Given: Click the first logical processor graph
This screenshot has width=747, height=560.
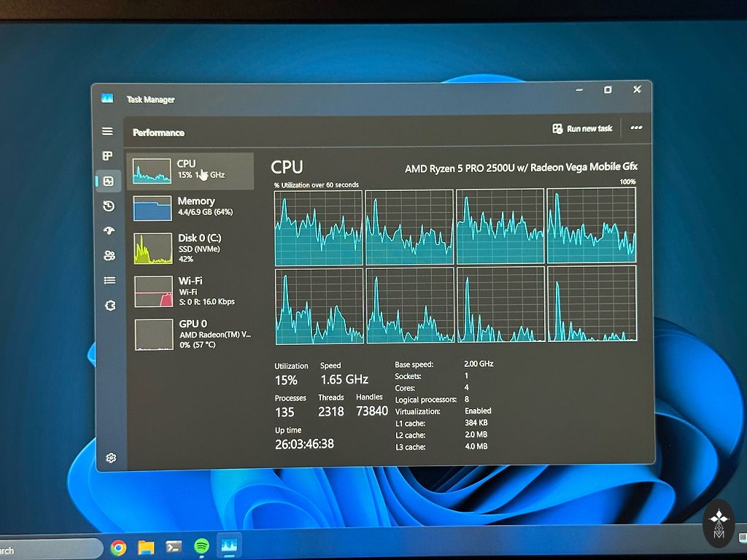Looking at the screenshot, I should [318, 227].
